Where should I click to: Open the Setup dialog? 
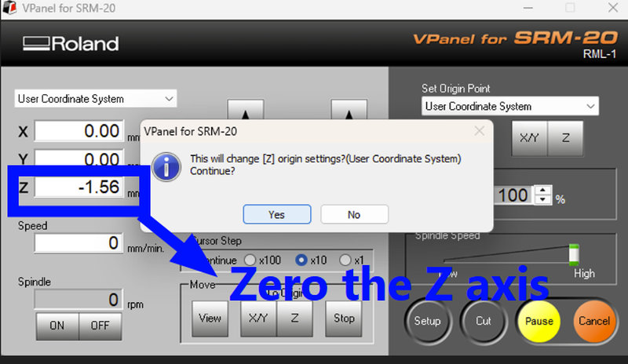[427, 321]
